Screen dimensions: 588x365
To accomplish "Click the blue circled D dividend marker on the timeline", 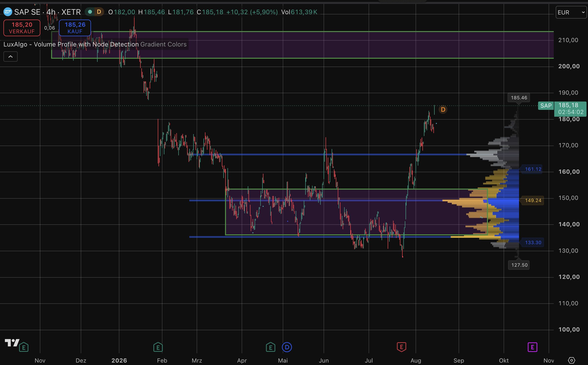I will [x=287, y=347].
